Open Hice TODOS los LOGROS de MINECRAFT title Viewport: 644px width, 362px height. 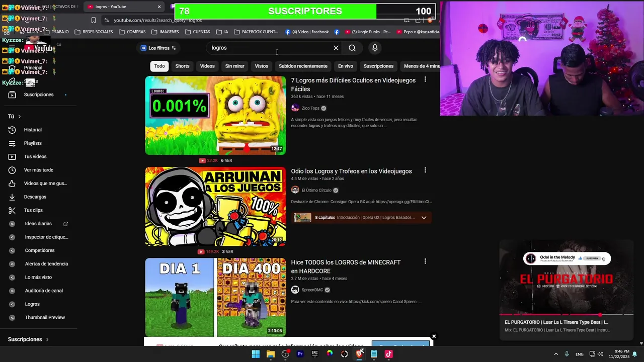coord(346,266)
